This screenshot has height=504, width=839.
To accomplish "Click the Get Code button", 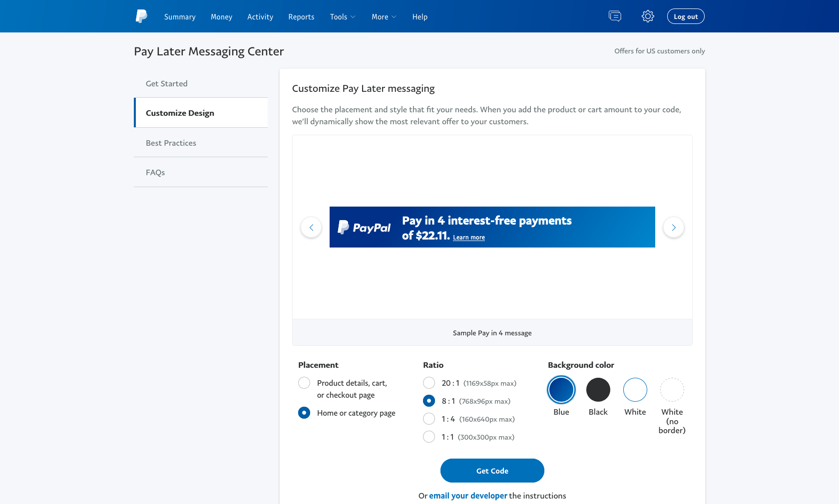I will 492,471.
